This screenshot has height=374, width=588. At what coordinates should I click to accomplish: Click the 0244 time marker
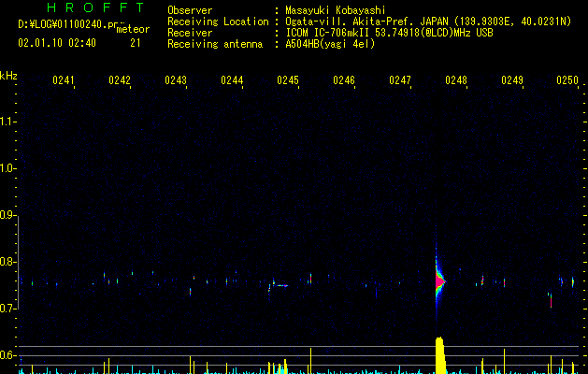[x=232, y=80]
